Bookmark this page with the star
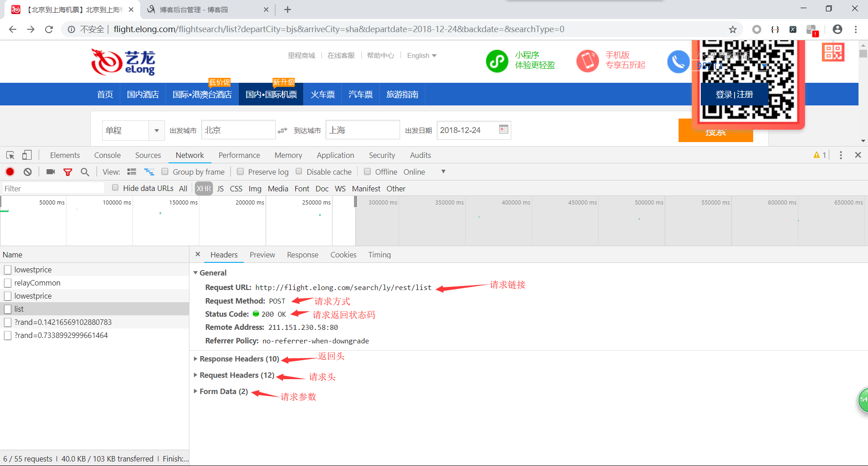 point(733,29)
